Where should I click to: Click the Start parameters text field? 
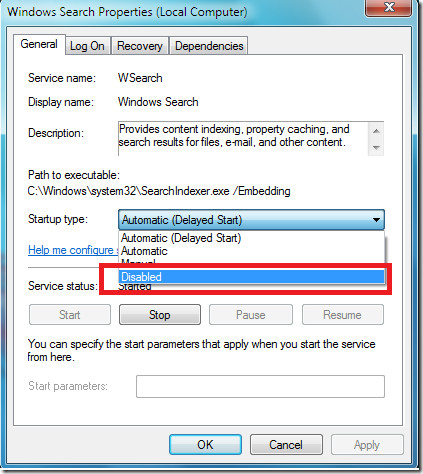[x=260, y=387]
